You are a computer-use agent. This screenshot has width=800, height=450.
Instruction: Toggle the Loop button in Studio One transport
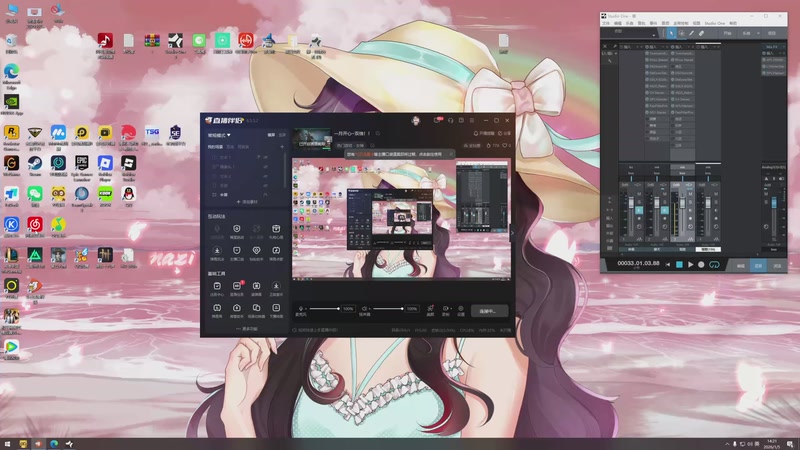(714, 264)
